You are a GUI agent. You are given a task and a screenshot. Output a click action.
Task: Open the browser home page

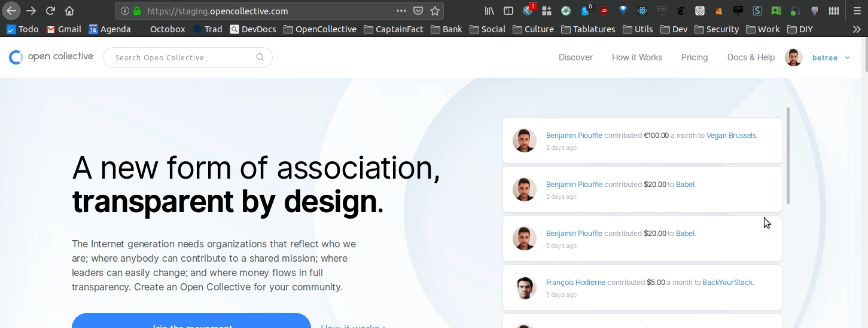point(69,11)
